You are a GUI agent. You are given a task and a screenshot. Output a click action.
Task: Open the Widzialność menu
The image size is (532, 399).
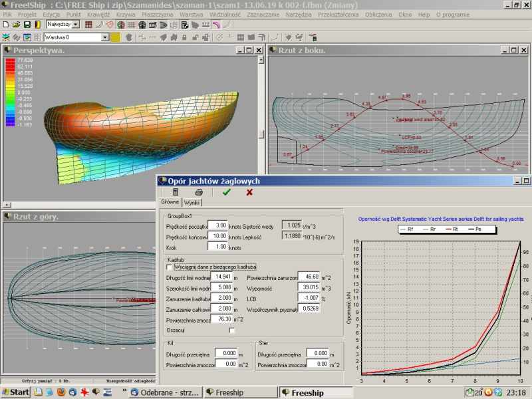225,15
